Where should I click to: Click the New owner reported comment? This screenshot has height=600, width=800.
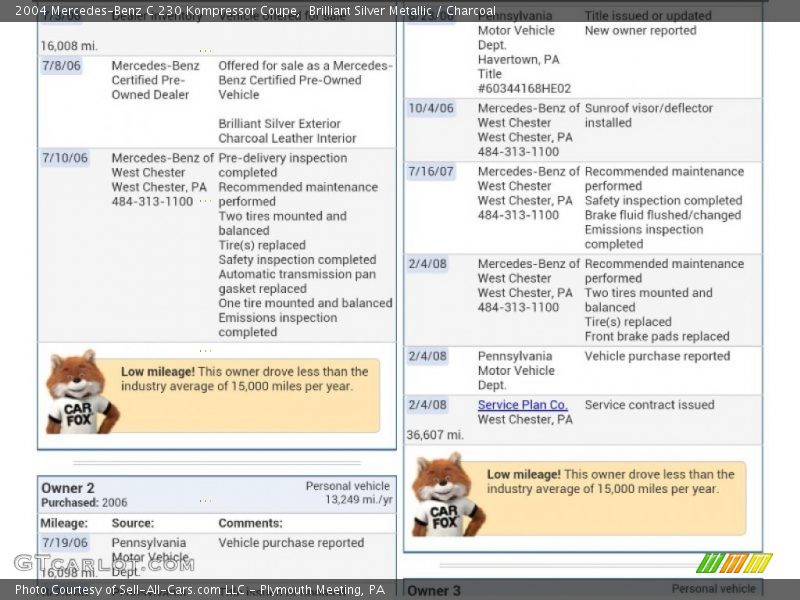click(x=640, y=31)
